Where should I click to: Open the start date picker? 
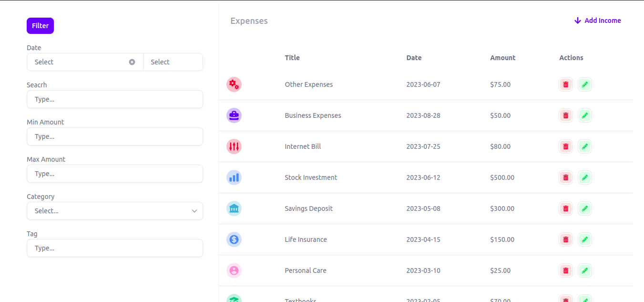[x=79, y=62]
